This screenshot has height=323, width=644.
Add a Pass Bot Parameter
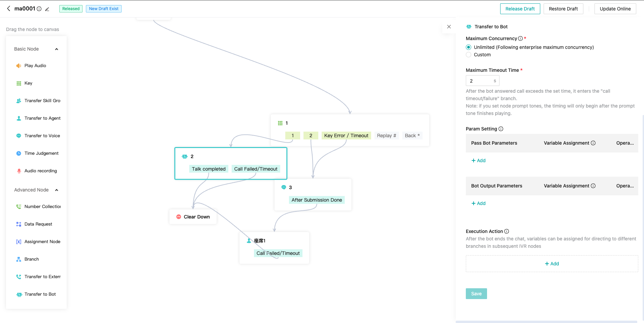478,160
